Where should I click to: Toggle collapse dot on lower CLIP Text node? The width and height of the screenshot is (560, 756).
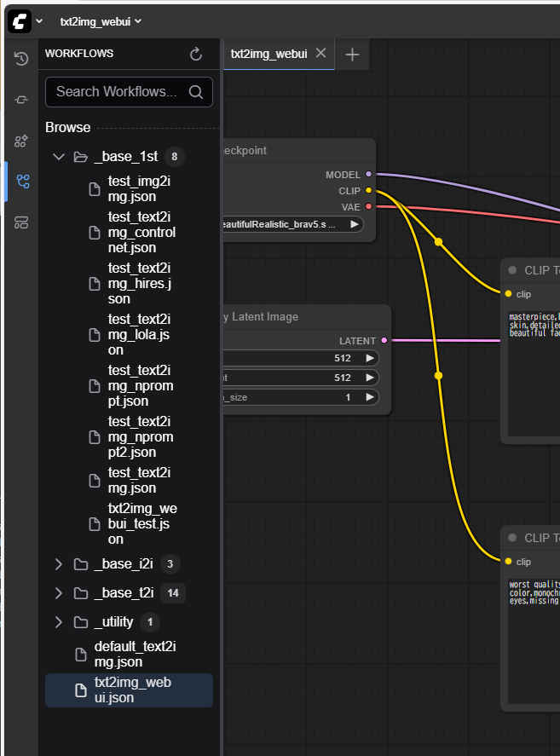tap(512, 538)
